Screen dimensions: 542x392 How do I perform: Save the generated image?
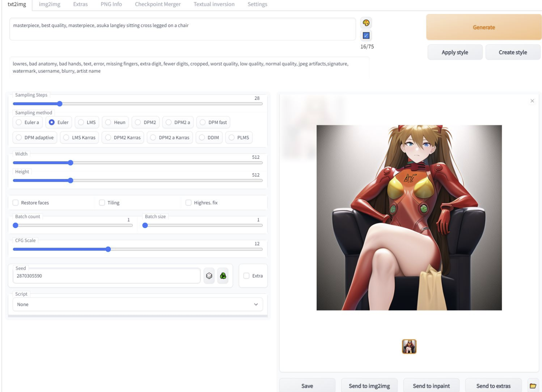(307, 386)
